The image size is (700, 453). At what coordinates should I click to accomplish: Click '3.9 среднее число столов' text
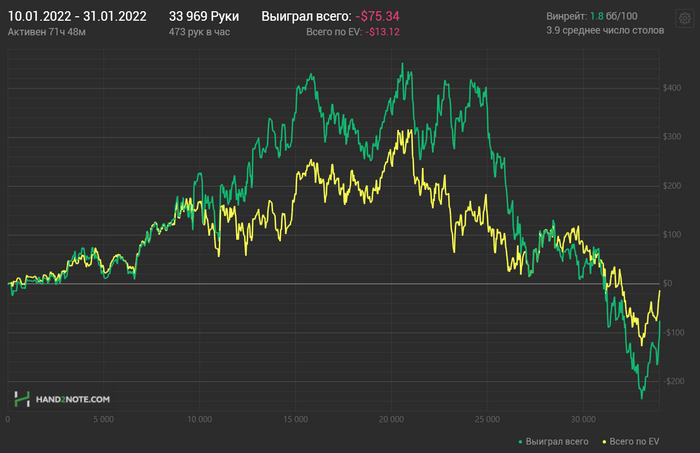pos(605,30)
